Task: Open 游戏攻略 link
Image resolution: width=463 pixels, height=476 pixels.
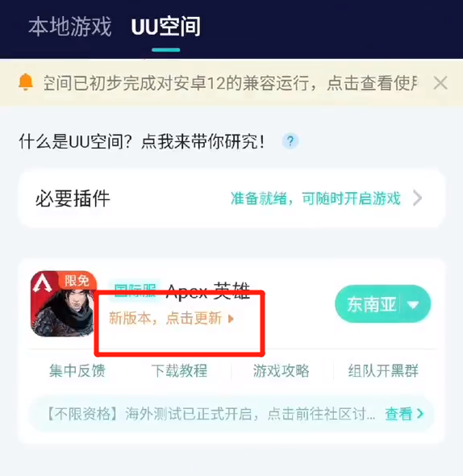Action: (x=282, y=370)
